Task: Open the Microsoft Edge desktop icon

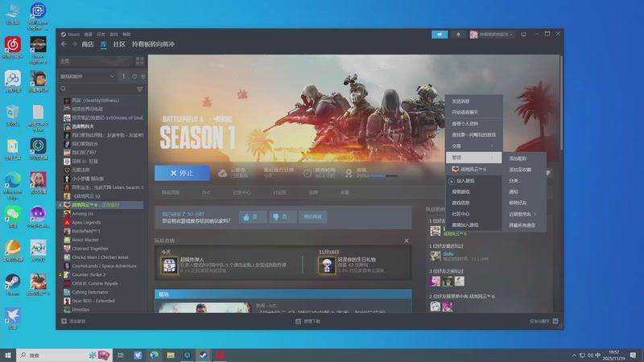Action: pos(13,186)
